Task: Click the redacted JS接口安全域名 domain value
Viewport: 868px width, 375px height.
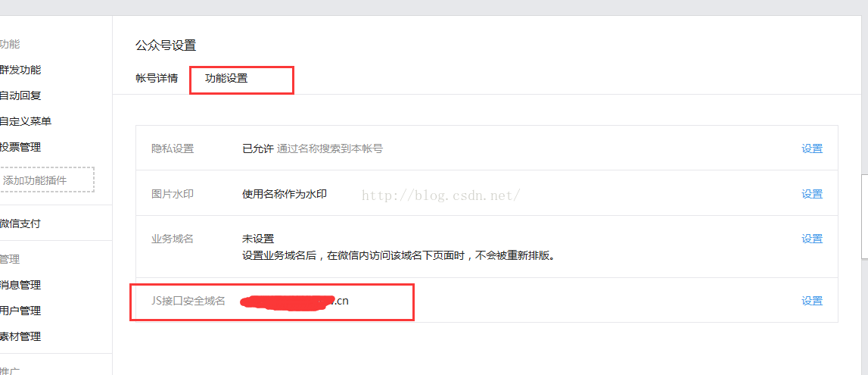Action: [x=295, y=302]
